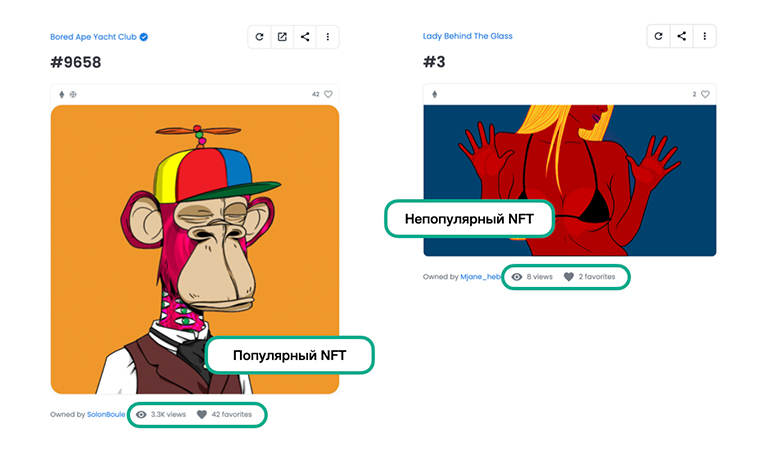Open owner SolonBoule profile link
The height and width of the screenshot is (454, 775).
point(106,414)
